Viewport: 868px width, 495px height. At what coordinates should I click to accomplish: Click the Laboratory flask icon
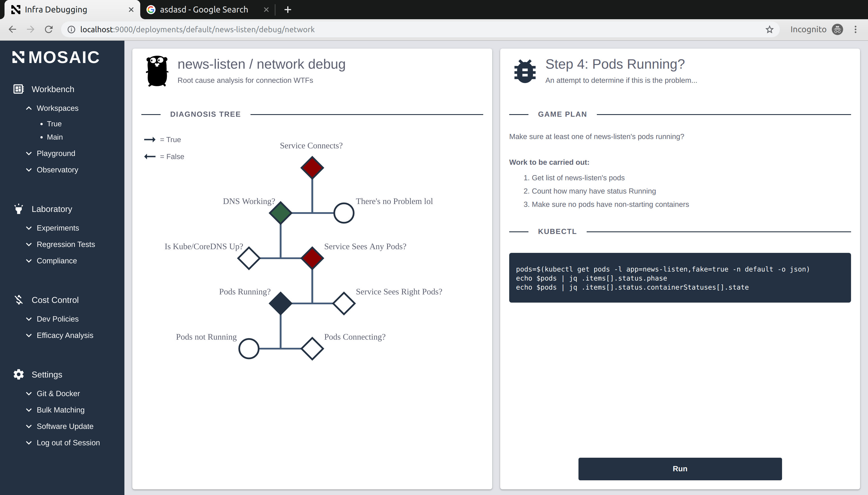point(18,209)
